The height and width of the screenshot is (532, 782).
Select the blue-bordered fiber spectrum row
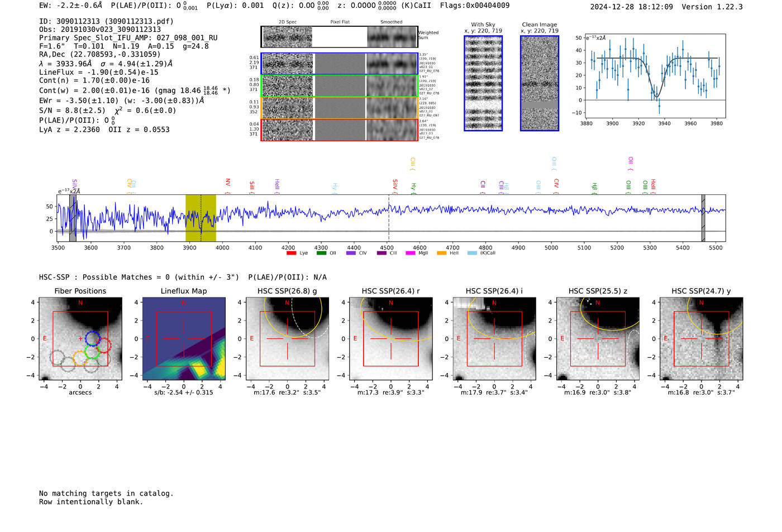340,64
